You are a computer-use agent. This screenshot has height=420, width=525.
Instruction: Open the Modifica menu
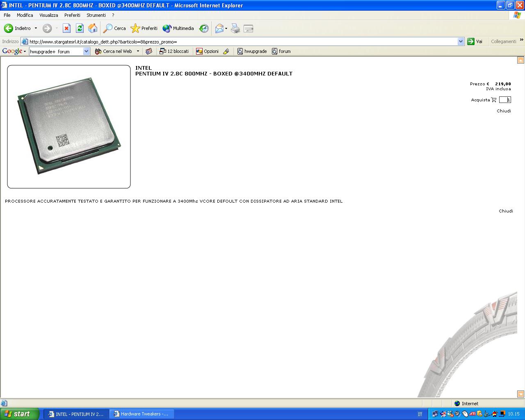[25, 15]
